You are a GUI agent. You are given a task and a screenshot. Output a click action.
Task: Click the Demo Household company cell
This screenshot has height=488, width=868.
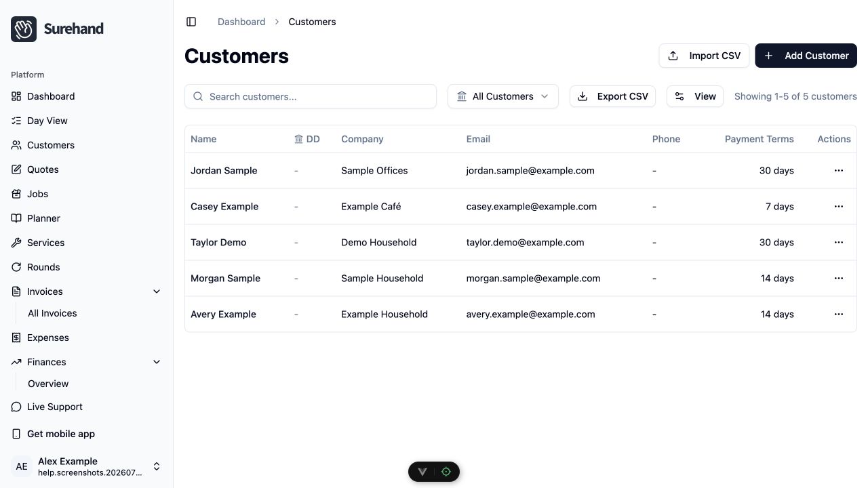[379, 243]
